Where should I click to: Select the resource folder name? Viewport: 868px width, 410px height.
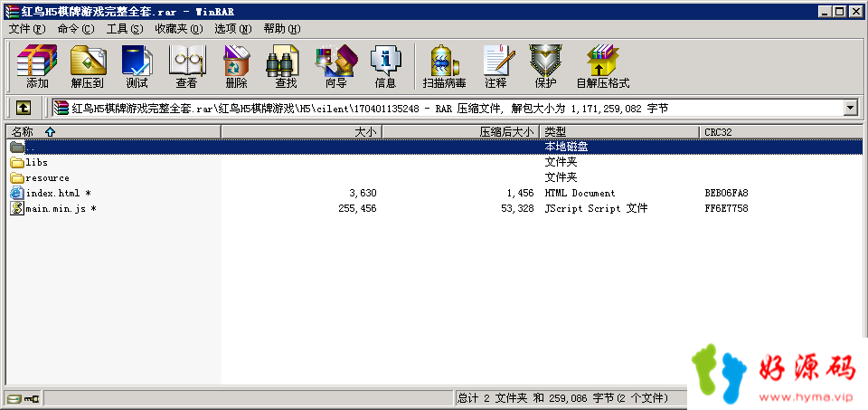point(48,178)
